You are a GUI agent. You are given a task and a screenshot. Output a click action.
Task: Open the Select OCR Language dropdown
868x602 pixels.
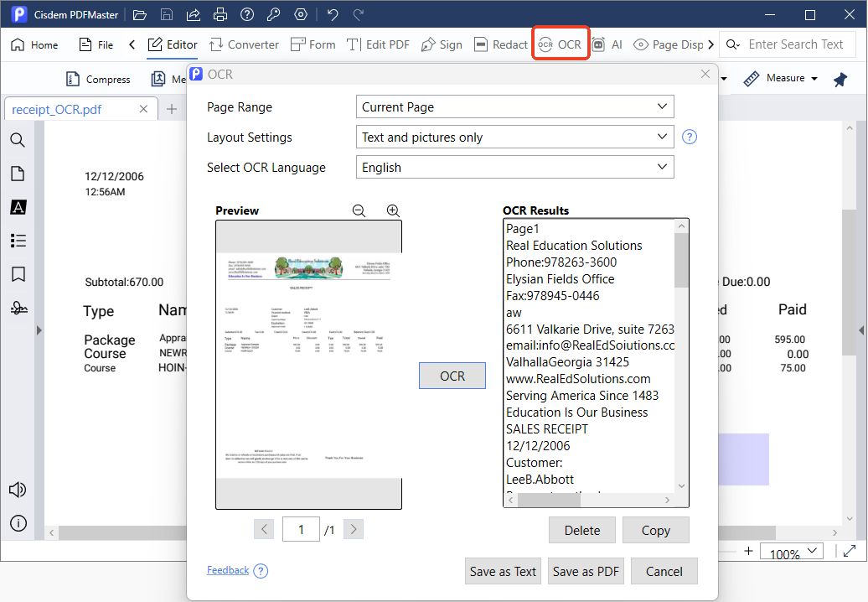pyautogui.click(x=514, y=167)
